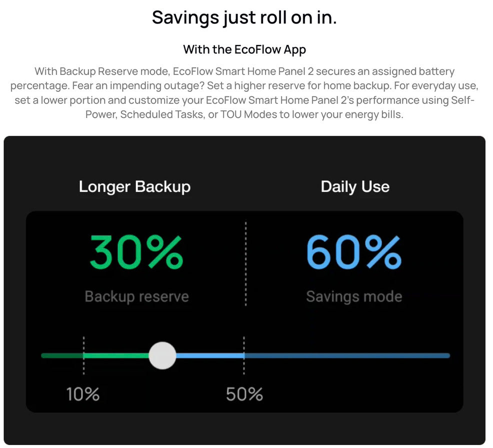493x448 pixels.
Task: Click the Backup reserve label
Action: click(x=136, y=296)
